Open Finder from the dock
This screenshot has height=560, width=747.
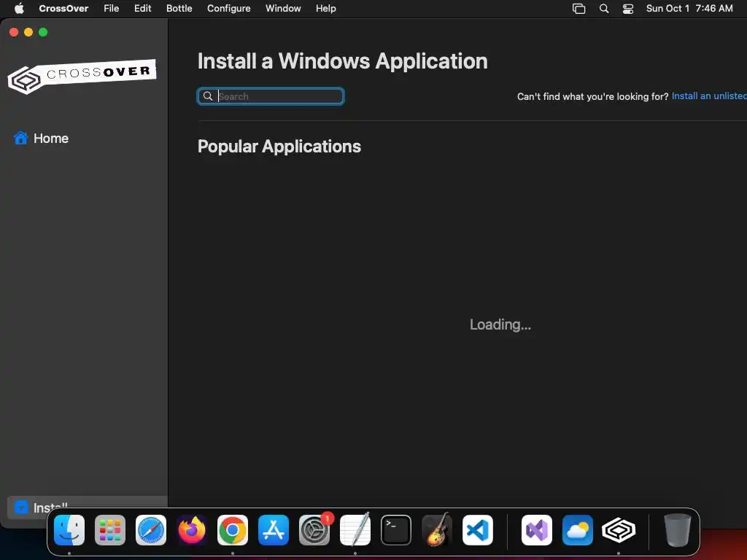click(69, 530)
